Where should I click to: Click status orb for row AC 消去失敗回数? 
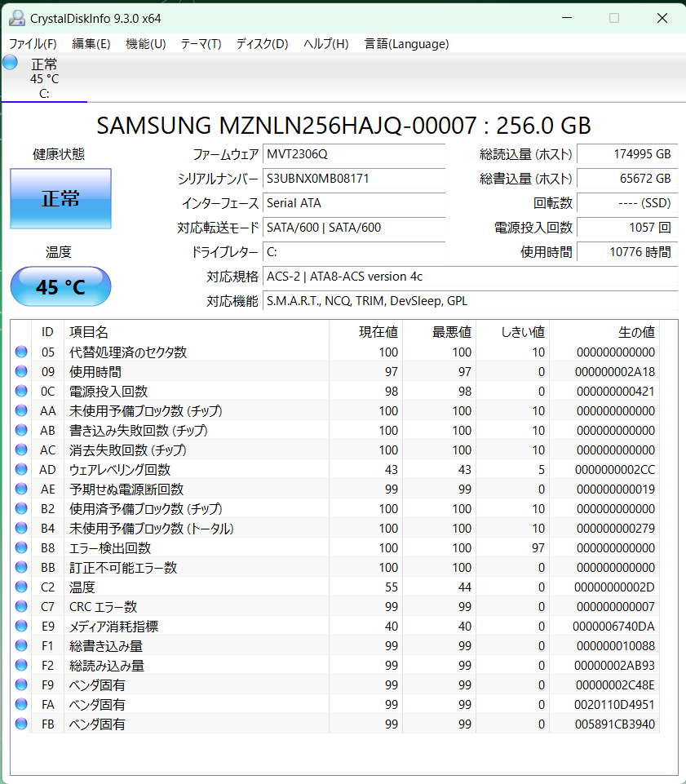pos(21,450)
